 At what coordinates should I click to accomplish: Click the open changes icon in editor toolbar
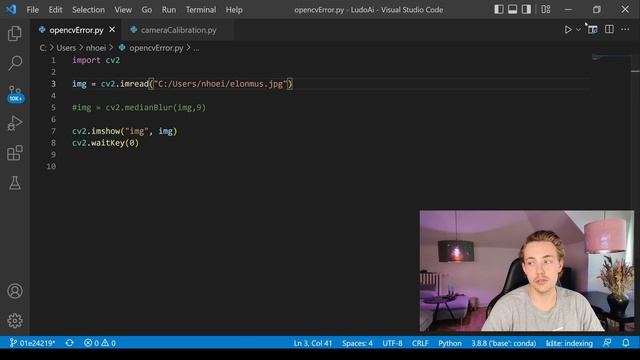pyautogui.click(x=592, y=29)
